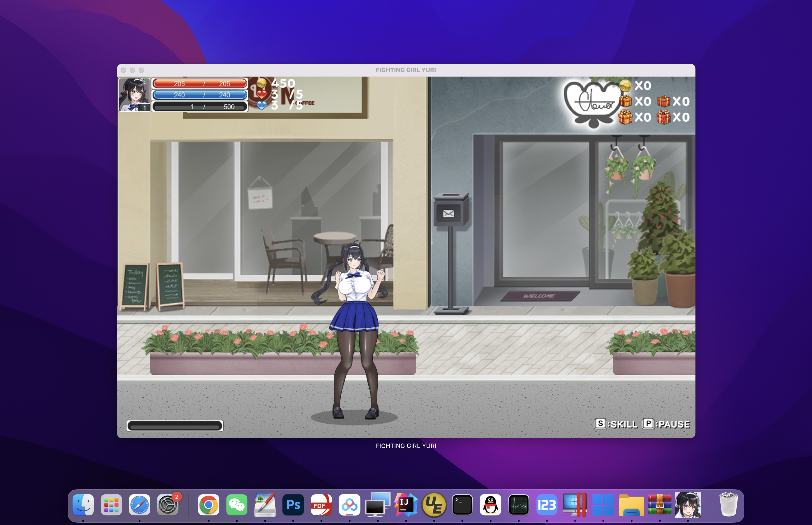
Task: Select the sparkly red gift box with big bow
Action: pyautogui.click(x=664, y=117)
